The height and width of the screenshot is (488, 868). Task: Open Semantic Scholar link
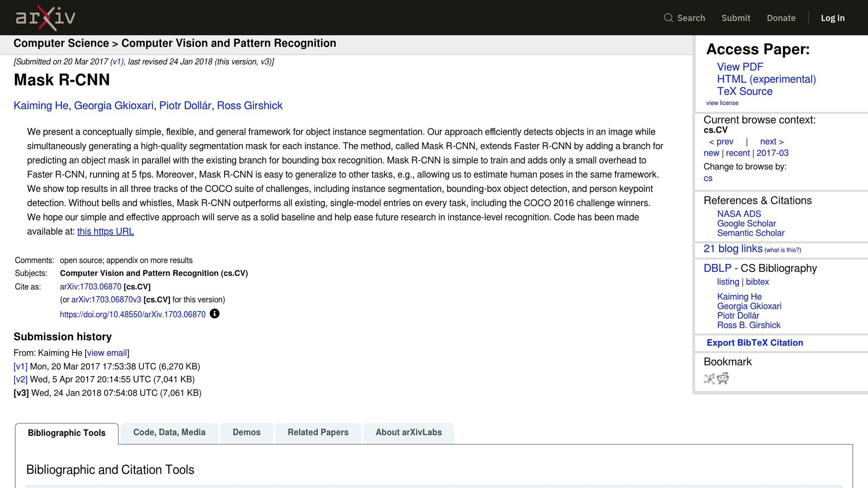[751, 233]
